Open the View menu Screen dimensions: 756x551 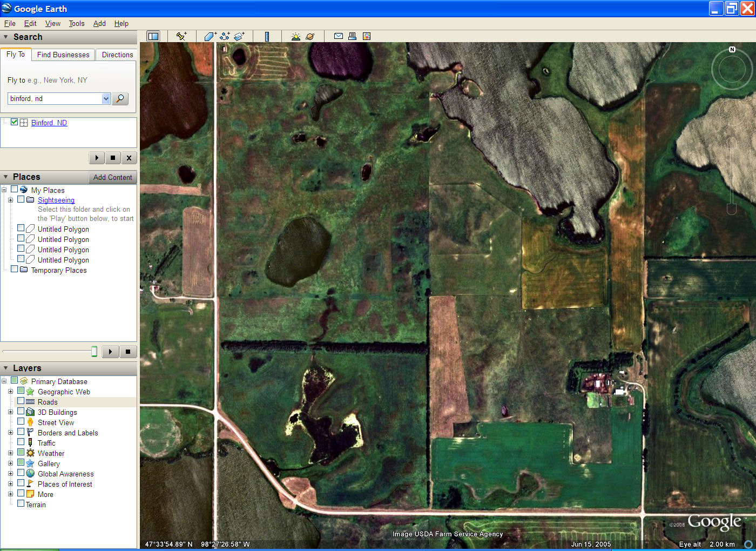click(53, 23)
